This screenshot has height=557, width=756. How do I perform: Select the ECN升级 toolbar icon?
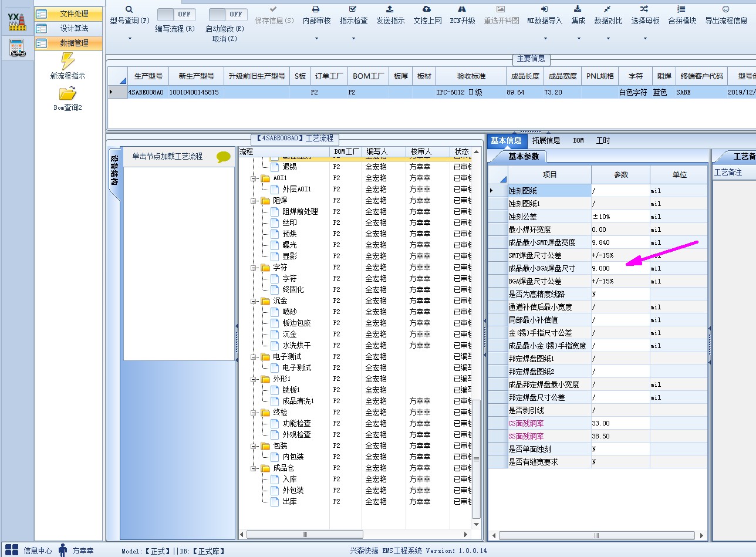click(x=462, y=9)
